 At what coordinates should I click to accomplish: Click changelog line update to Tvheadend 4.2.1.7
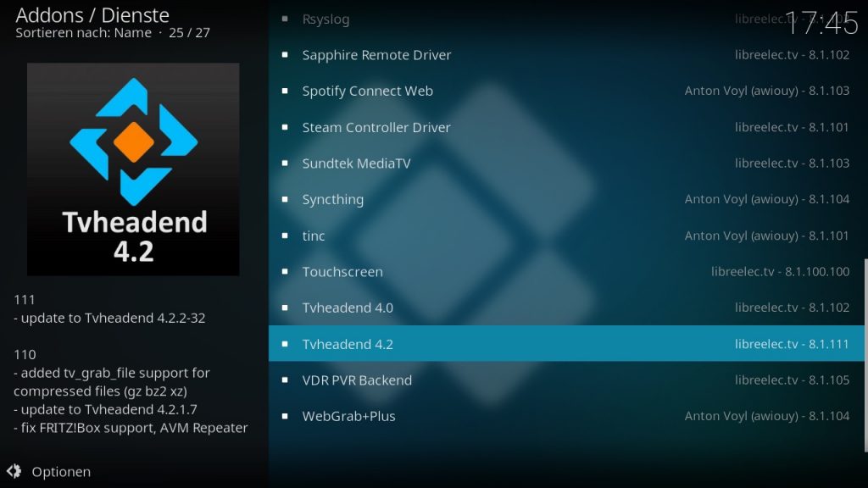(x=105, y=409)
